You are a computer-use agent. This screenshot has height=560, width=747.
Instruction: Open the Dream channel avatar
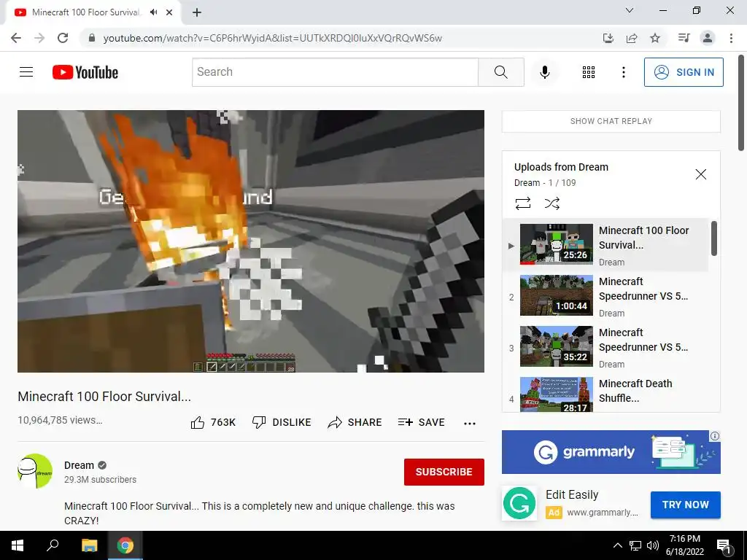tap(35, 471)
